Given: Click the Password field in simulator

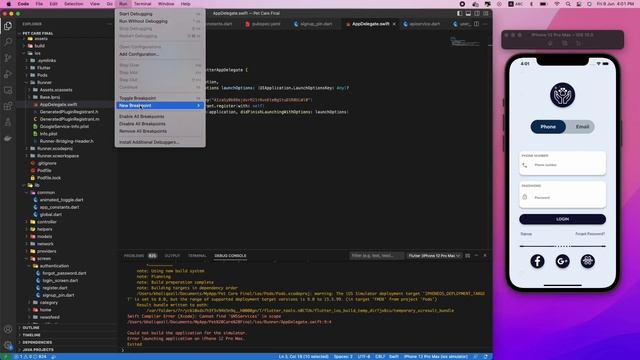Looking at the screenshot, I should pos(562,195).
